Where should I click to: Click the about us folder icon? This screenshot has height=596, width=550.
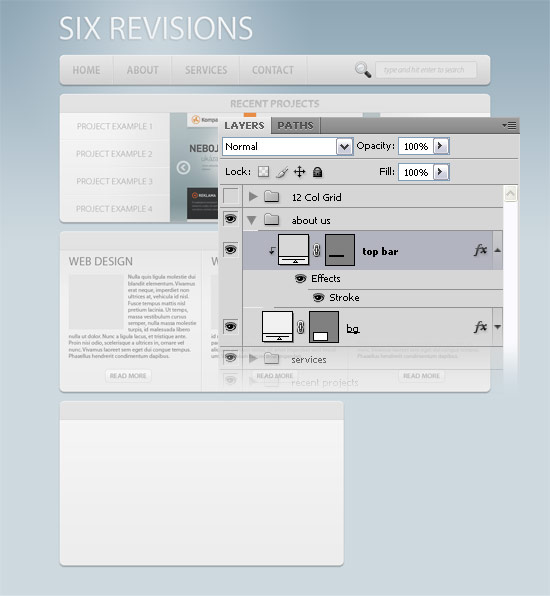271,219
